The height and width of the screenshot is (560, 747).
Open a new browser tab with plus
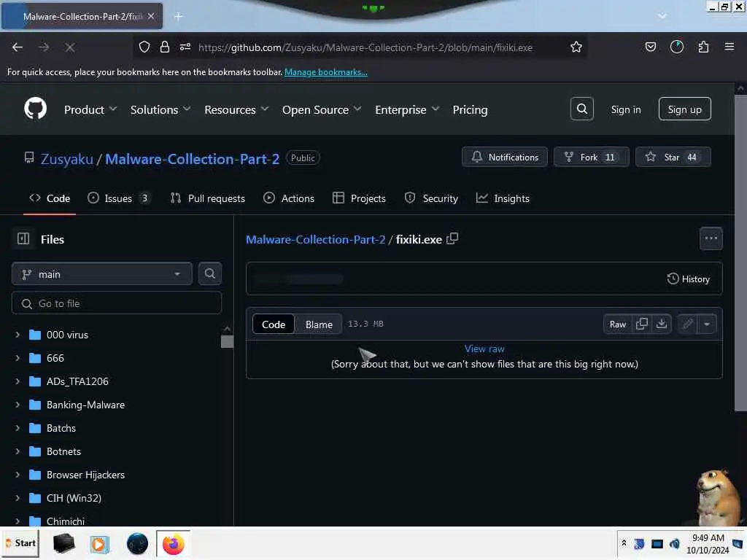click(x=179, y=17)
